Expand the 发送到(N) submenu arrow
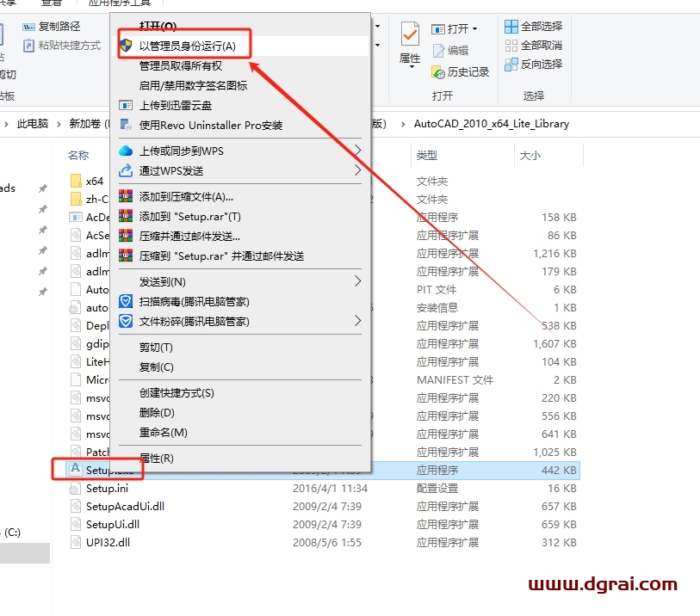 coord(357,281)
